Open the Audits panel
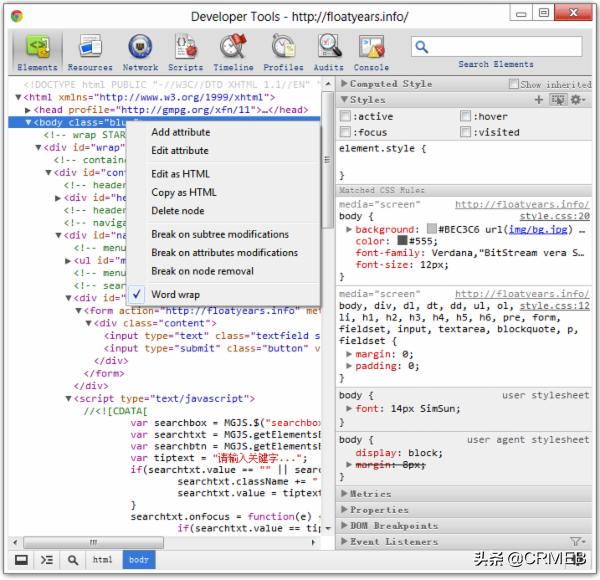The width and height of the screenshot is (600, 580). point(328,53)
